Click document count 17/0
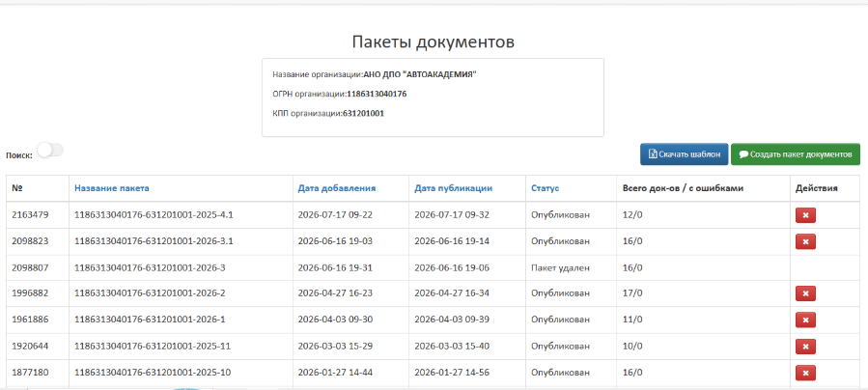Viewport: 868px width, 390px height. (x=632, y=293)
